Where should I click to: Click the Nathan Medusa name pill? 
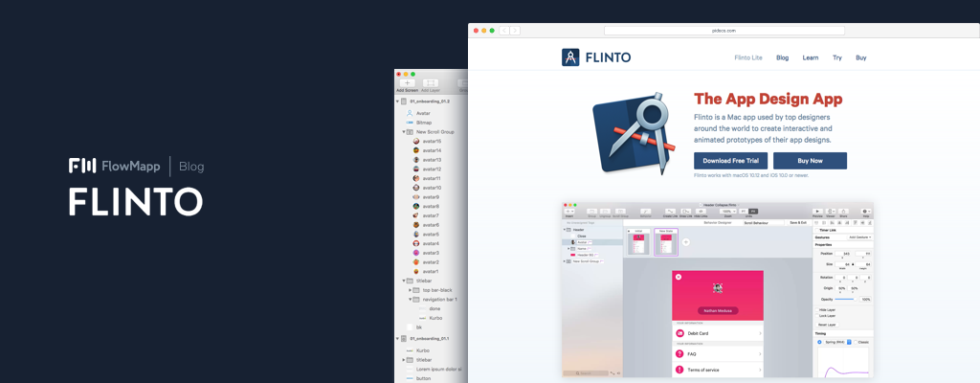coord(718,310)
